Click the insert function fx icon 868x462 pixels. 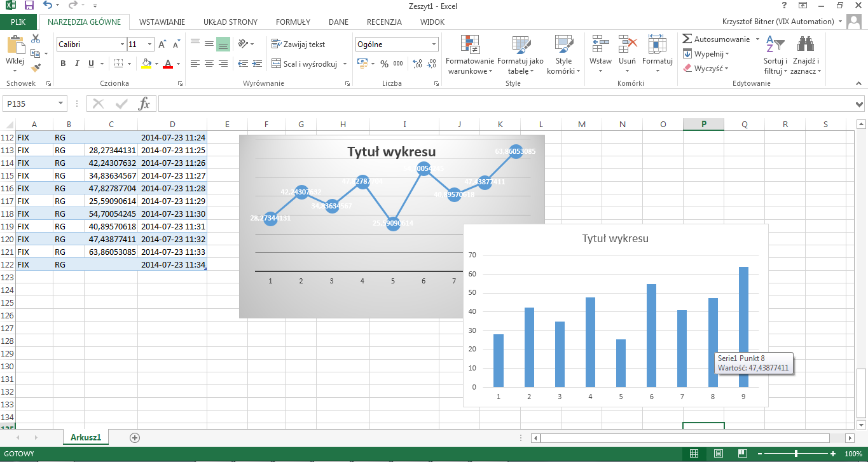pyautogui.click(x=144, y=104)
